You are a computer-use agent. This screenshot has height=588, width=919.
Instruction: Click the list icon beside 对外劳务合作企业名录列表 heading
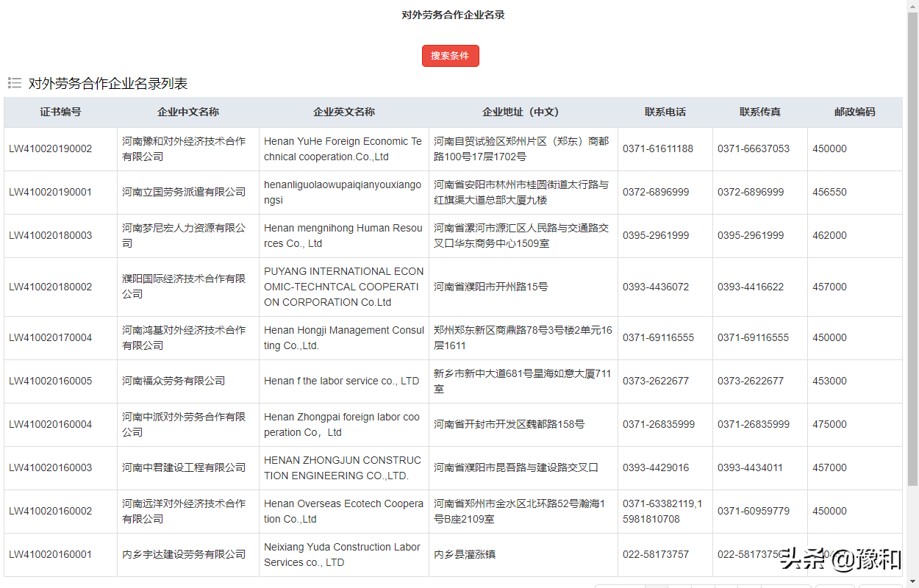coord(15,82)
